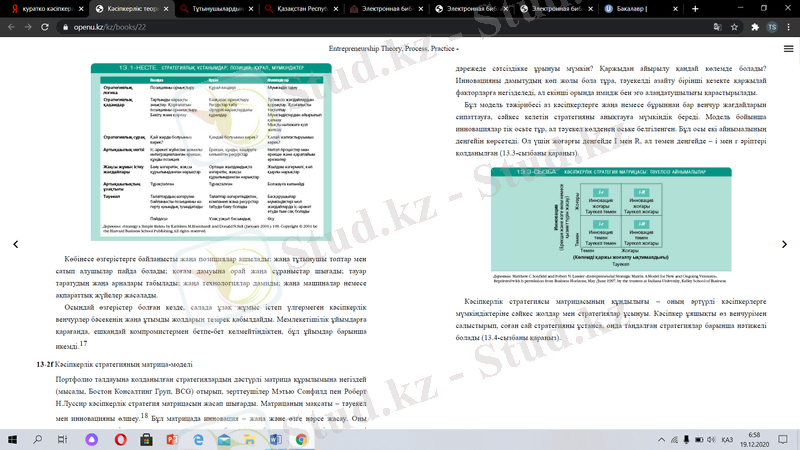
Task: Go to next book page arrow
Action: click(784, 244)
